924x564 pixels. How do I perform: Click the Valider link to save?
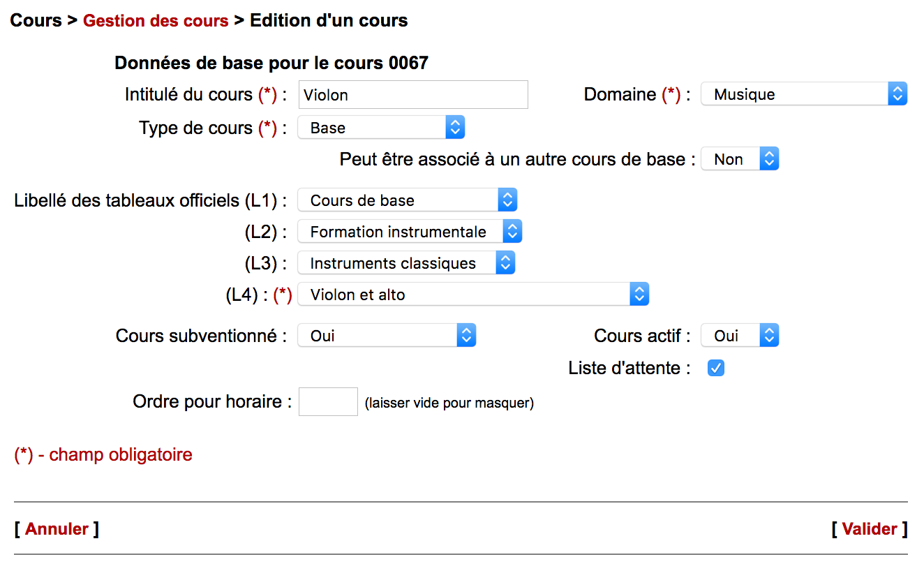coord(869,529)
